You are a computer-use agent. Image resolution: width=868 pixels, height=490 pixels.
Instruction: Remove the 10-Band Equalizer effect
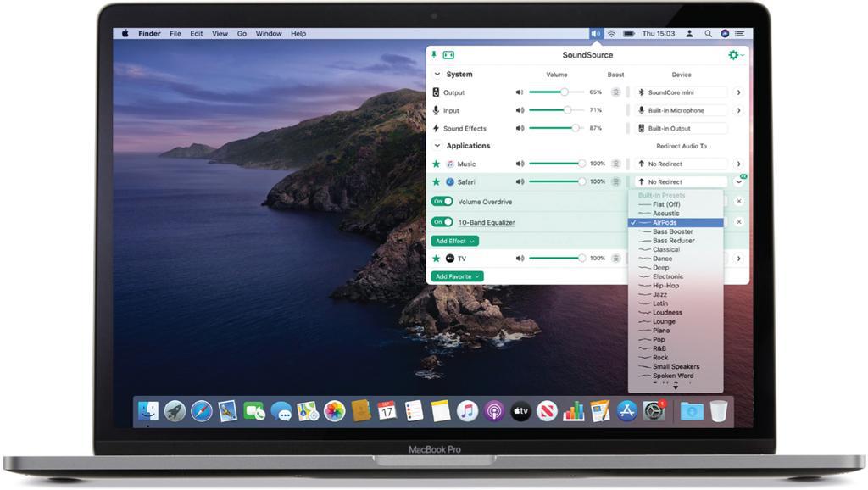(739, 222)
